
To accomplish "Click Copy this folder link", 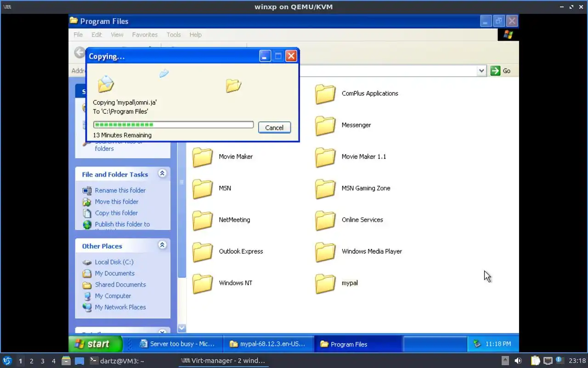I will point(116,213).
